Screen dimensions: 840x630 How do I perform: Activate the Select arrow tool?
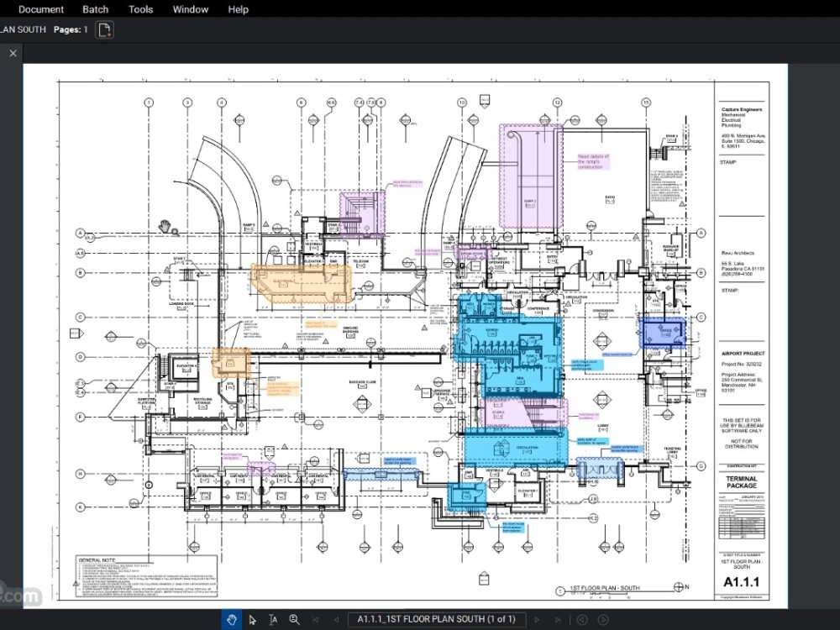(252, 620)
